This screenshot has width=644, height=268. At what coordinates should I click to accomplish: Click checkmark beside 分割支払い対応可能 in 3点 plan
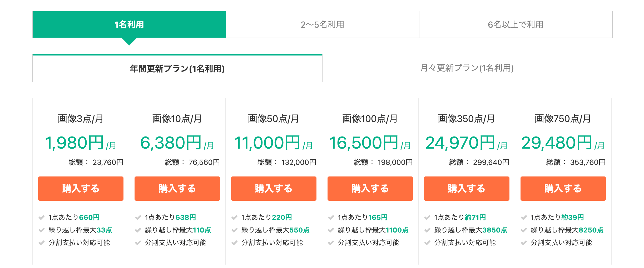42,243
